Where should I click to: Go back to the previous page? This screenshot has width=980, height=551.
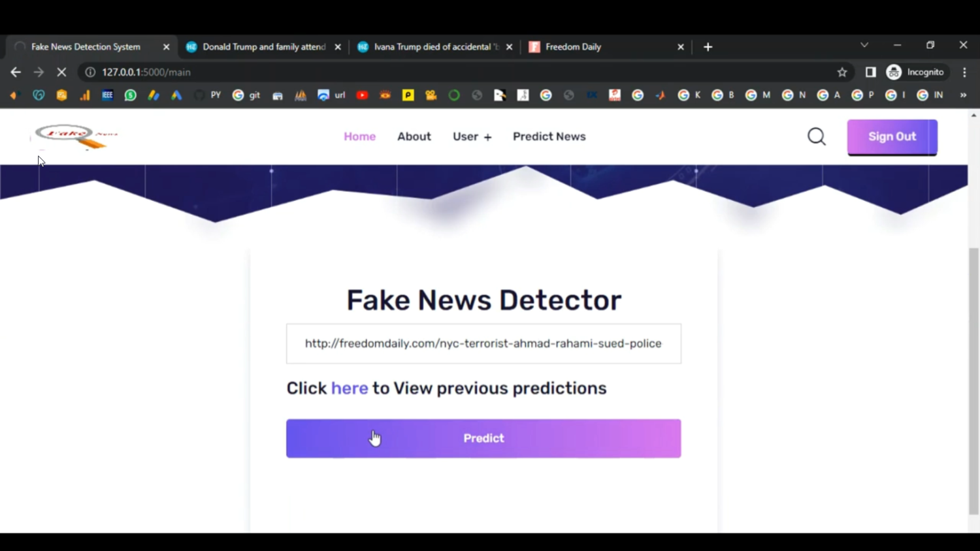[16, 72]
